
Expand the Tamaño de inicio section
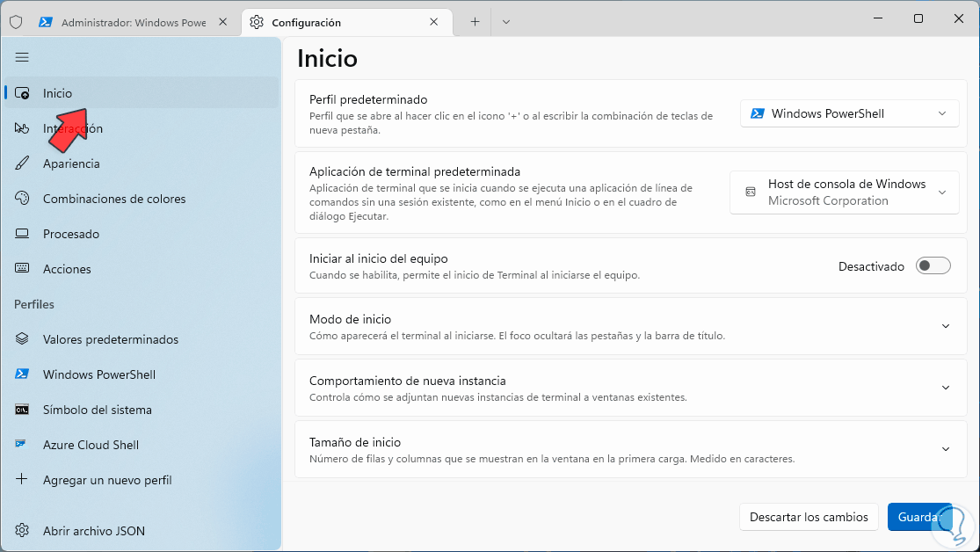click(x=946, y=449)
